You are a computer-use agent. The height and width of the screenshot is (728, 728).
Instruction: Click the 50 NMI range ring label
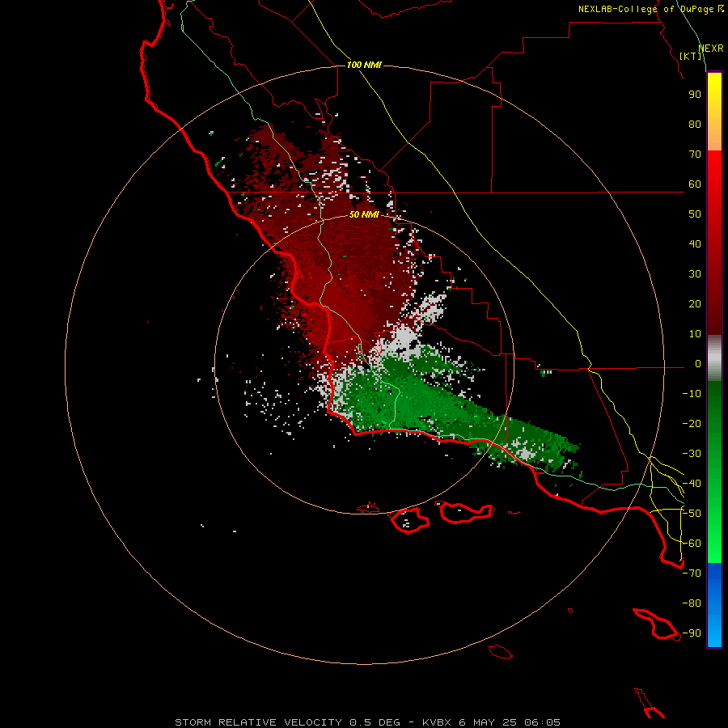(364, 214)
